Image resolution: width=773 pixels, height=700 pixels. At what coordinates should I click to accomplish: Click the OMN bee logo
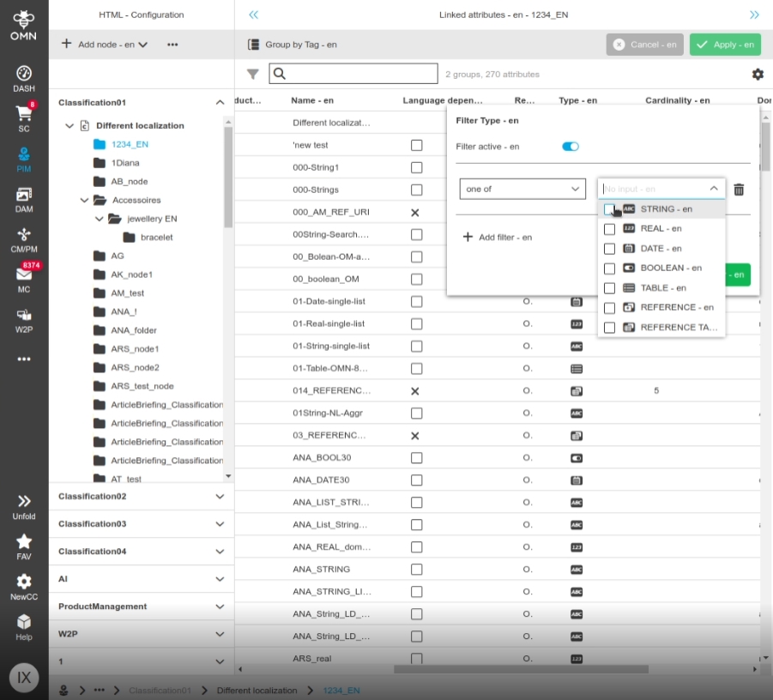24,26
